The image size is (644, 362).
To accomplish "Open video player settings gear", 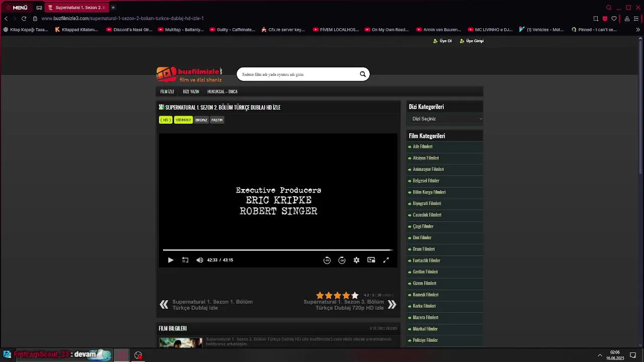I will (x=356, y=260).
